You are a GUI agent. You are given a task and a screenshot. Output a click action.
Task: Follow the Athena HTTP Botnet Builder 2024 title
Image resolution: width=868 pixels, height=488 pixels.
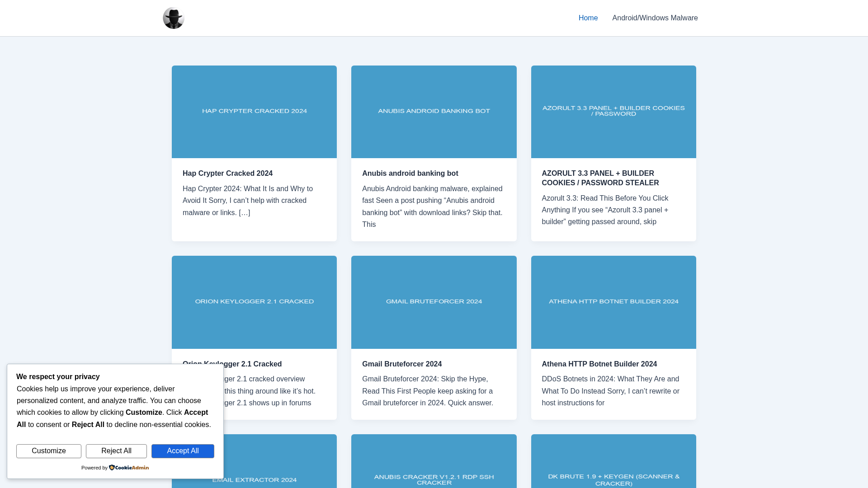599,364
